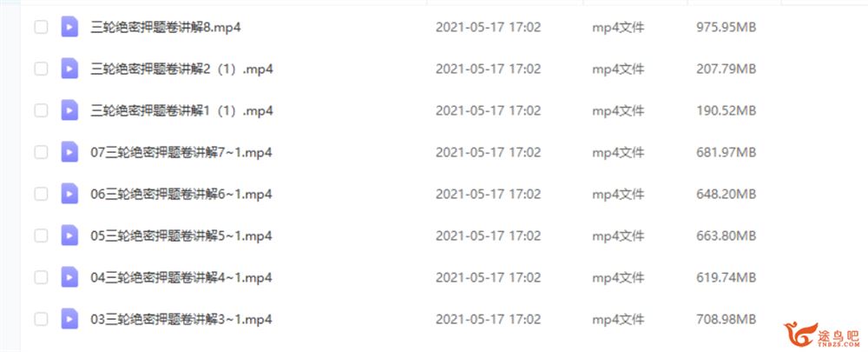
Task: Click the video icon beside 三轮绝密押题卷讲解2（1）.mp4
Action: (x=69, y=68)
